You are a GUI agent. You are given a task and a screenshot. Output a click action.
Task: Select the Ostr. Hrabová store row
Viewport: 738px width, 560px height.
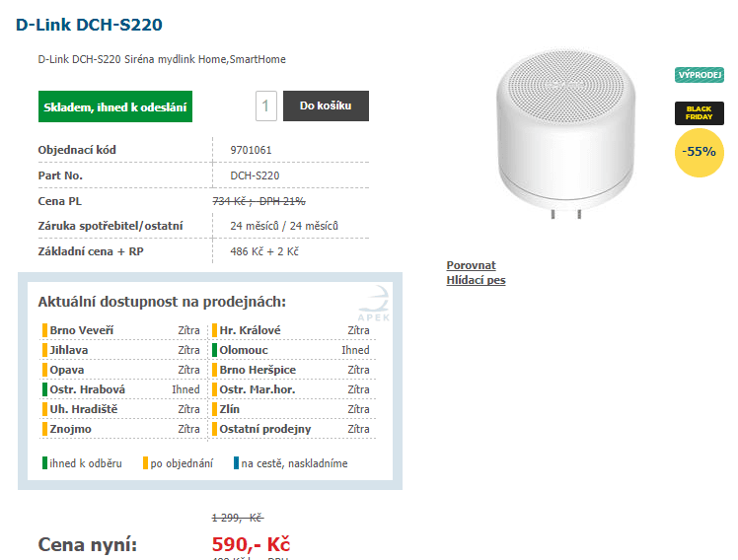(121, 389)
